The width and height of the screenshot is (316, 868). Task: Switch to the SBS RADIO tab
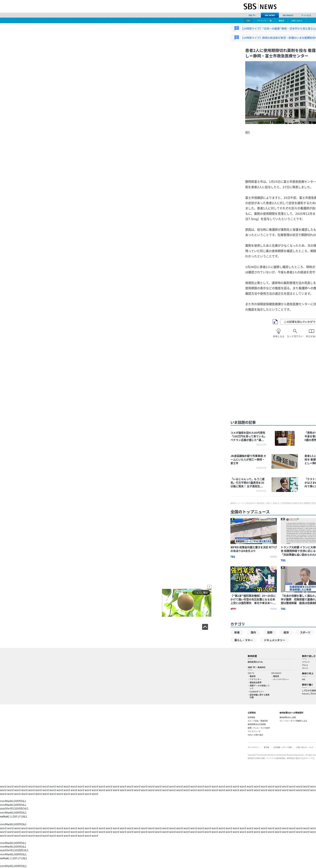288,15
